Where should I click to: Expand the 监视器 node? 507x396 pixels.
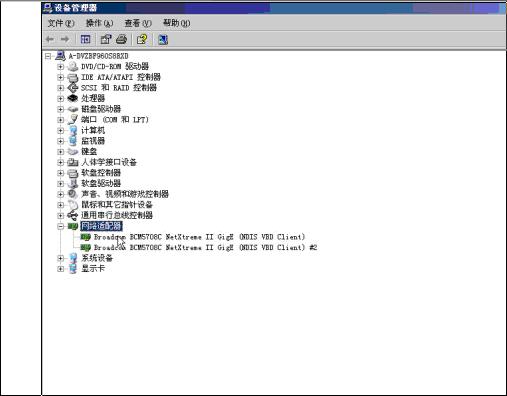point(60,141)
